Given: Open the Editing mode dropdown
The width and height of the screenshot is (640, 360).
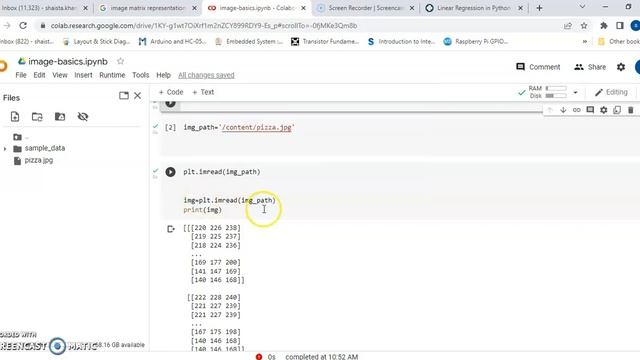Looking at the screenshot, I should point(611,92).
